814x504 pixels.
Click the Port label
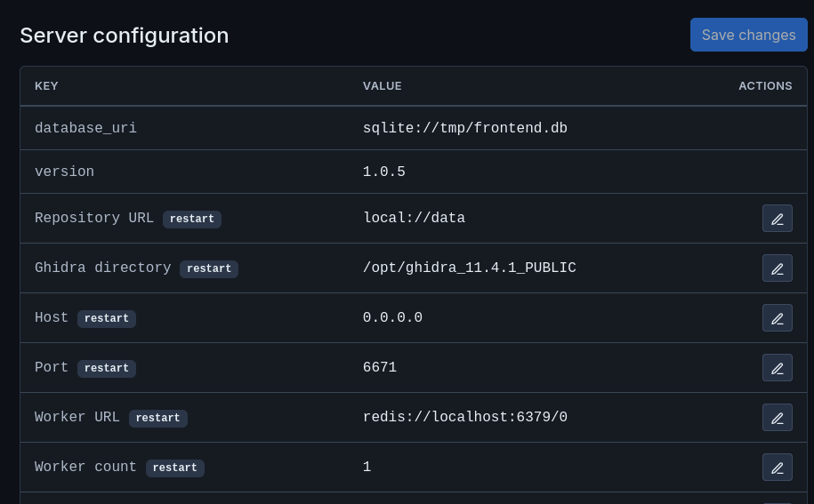(x=52, y=367)
